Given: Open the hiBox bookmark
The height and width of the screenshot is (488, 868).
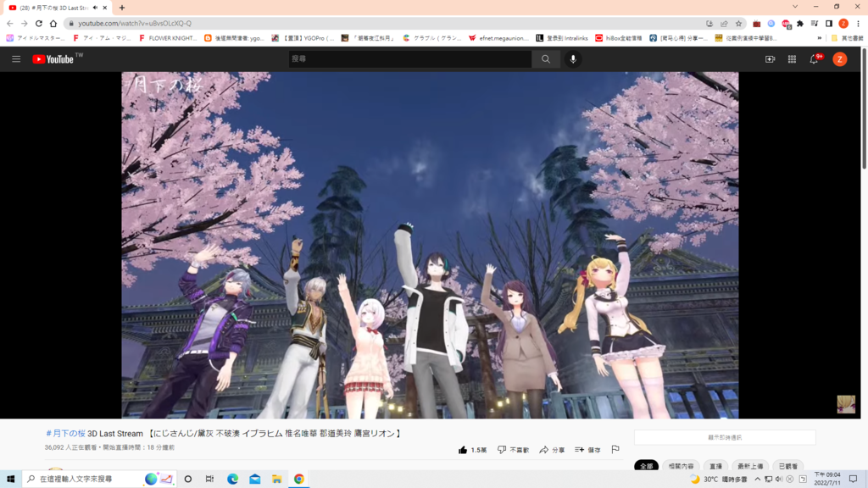Looking at the screenshot, I should tap(618, 38).
